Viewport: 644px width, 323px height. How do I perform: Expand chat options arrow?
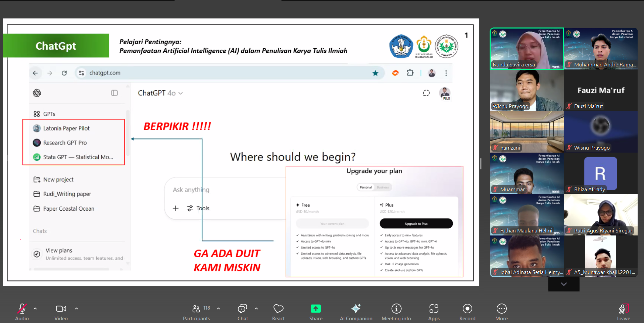pyautogui.click(x=256, y=309)
